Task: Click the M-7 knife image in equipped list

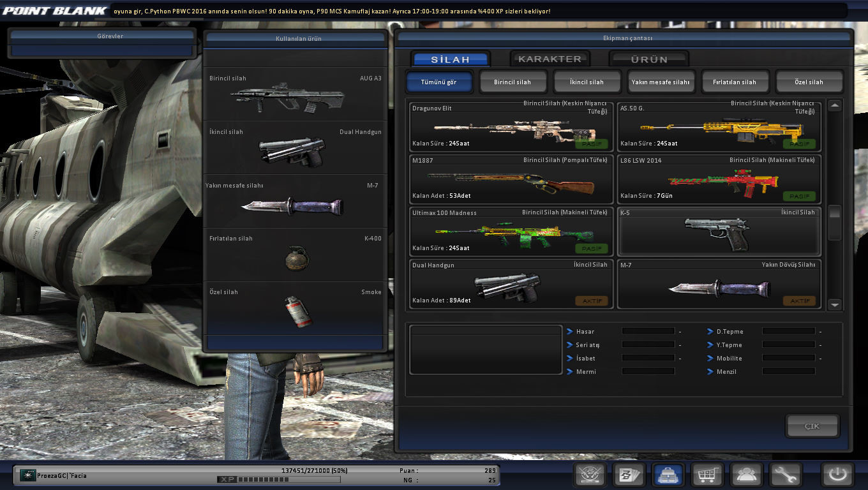Action: click(292, 205)
